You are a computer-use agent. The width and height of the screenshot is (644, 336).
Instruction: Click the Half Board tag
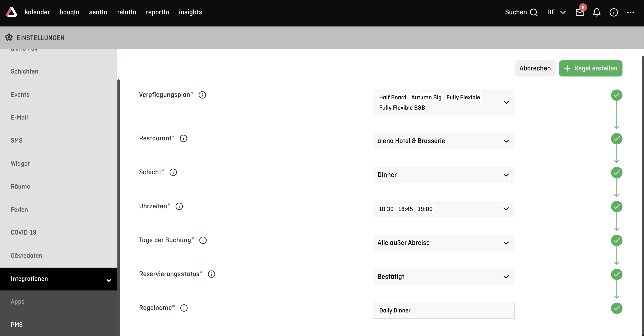[393, 97]
